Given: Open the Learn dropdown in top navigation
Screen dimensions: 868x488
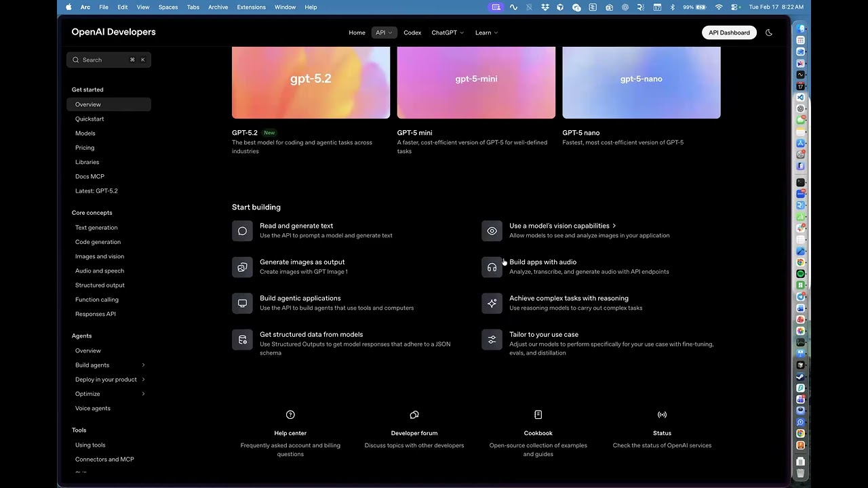Looking at the screenshot, I should [486, 33].
